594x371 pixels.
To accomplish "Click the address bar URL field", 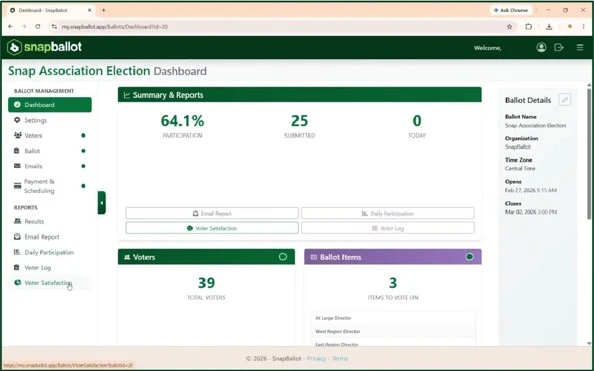I will tap(280, 27).
